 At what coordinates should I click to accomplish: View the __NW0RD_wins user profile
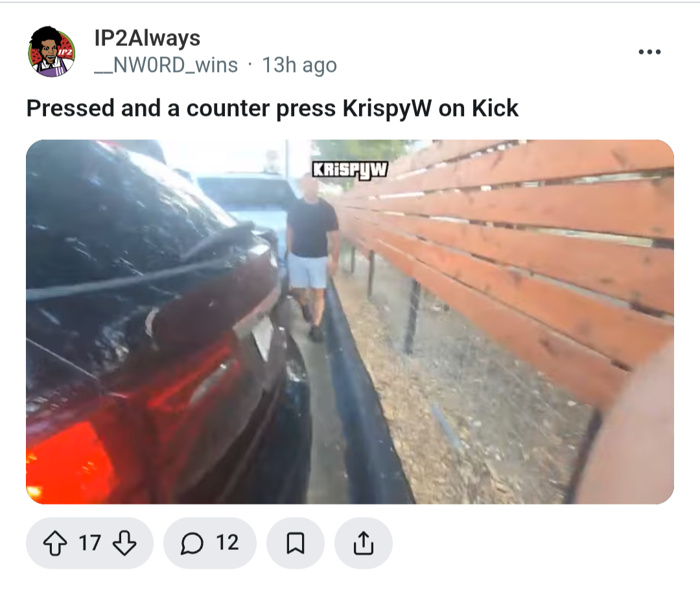[166, 65]
